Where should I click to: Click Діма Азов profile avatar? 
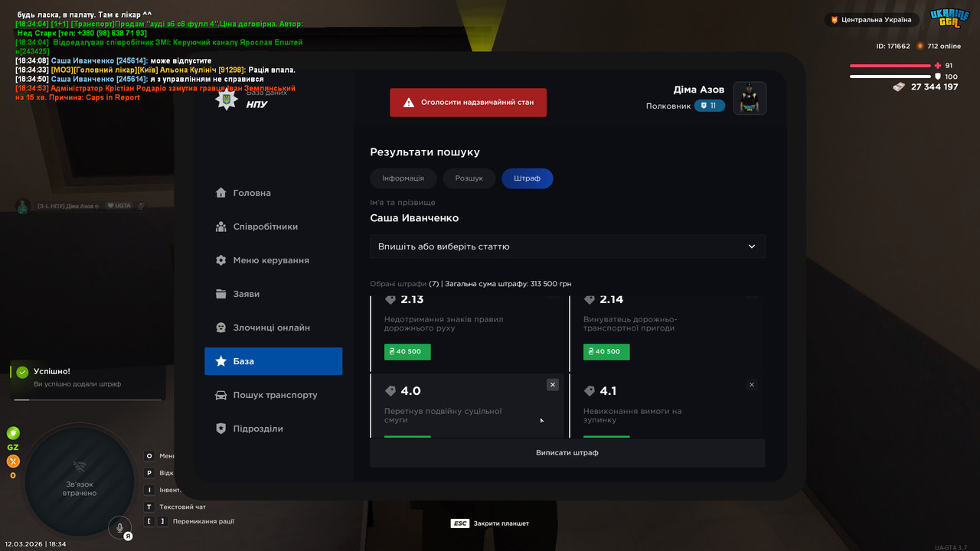pyautogui.click(x=750, y=98)
